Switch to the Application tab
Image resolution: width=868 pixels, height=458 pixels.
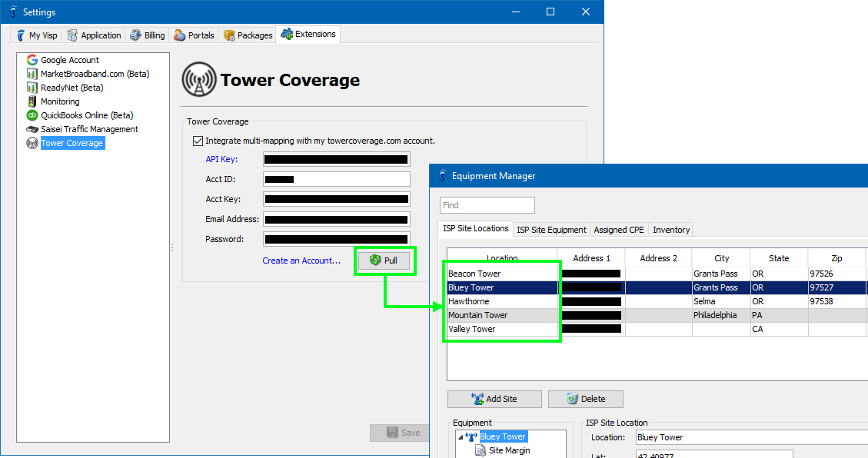pos(94,35)
